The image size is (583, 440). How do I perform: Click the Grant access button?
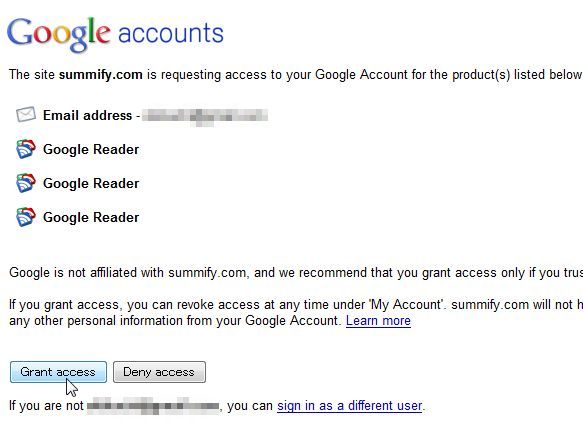[x=58, y=372]
